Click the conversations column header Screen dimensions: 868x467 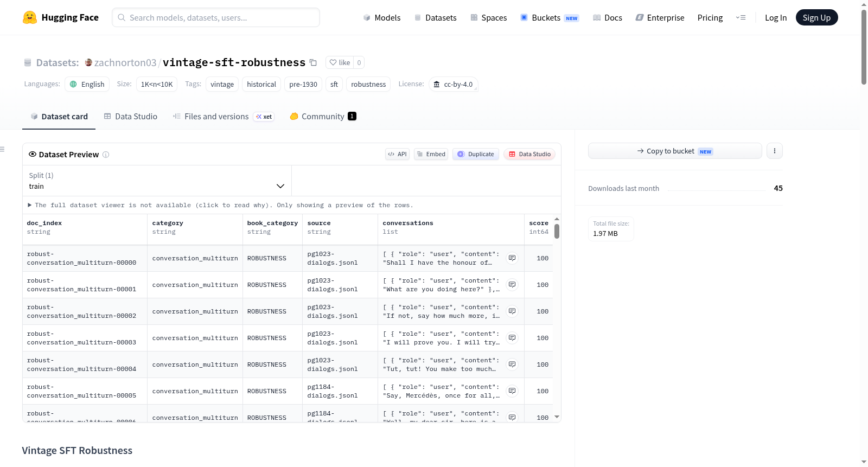(x=451, y=228)
